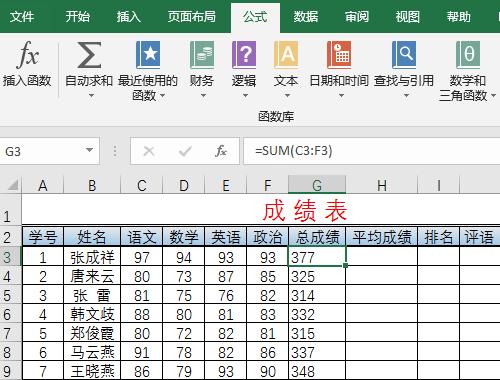Viewport: 500px width, 380px height.
Task: Select column G header
Action: 317,185
